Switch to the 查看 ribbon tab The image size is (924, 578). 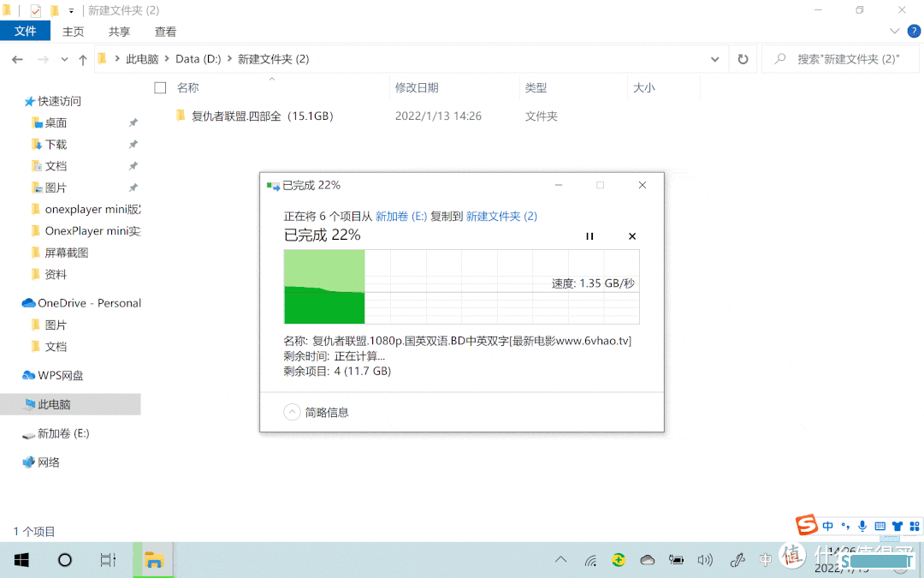click(165, 32)
